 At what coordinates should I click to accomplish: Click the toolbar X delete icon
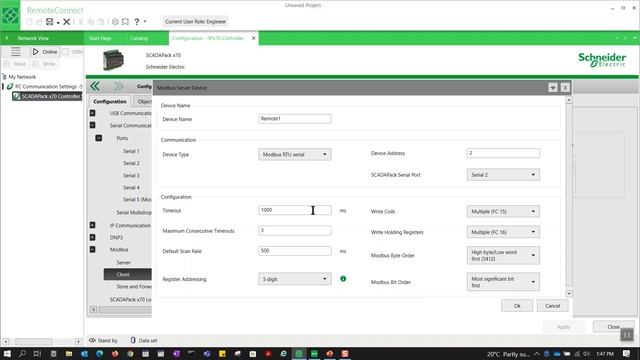tap(67, 22)
